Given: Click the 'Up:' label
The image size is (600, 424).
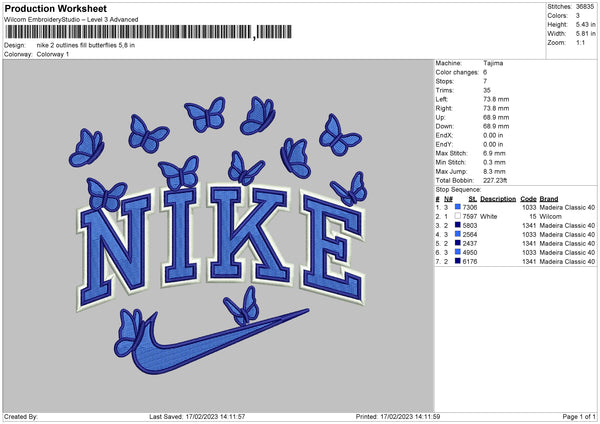Looking at the screenshot, I should tap(440, 117).
